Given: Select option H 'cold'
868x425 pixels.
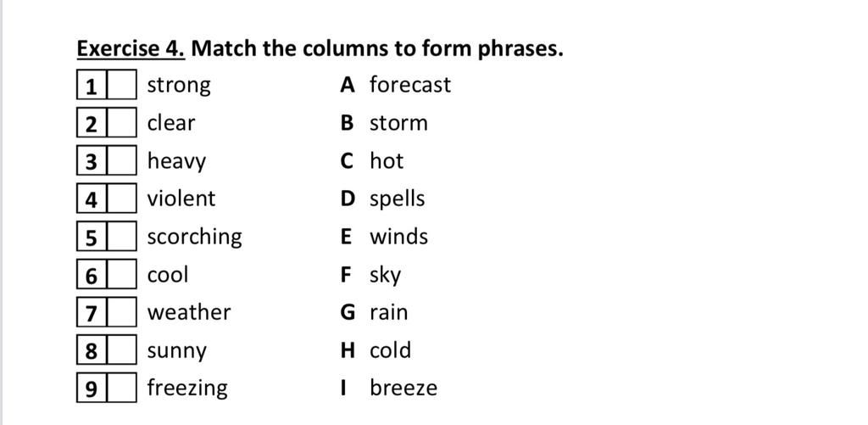Looking at the screenshot, I should 390,350.
